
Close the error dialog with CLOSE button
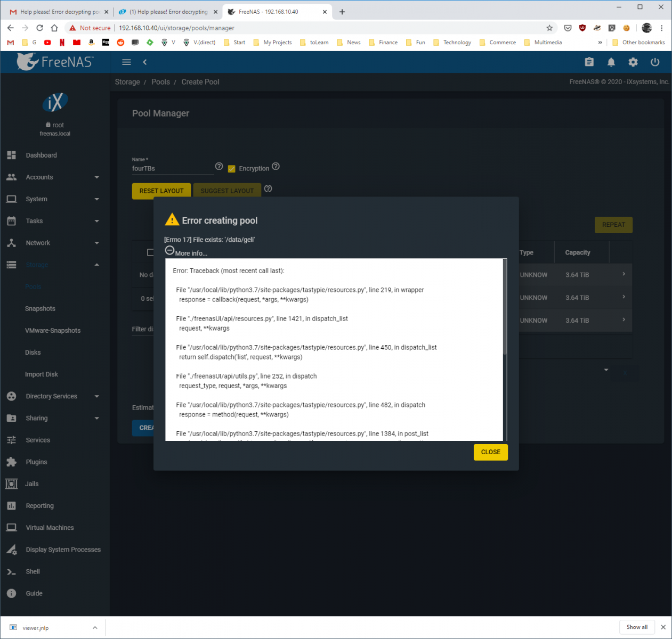(x=490, y=452)
